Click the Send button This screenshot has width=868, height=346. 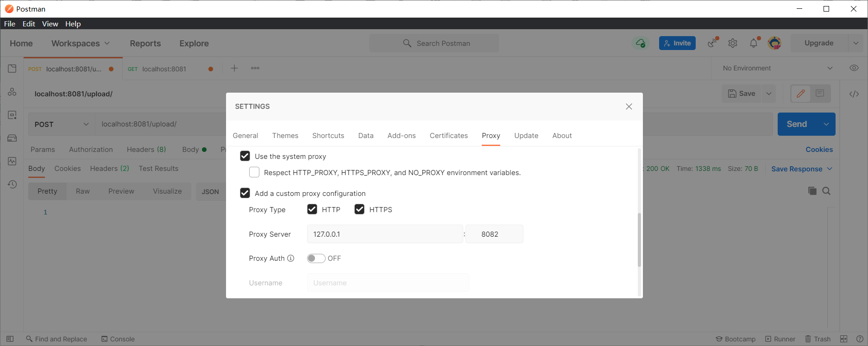point(797,124)
